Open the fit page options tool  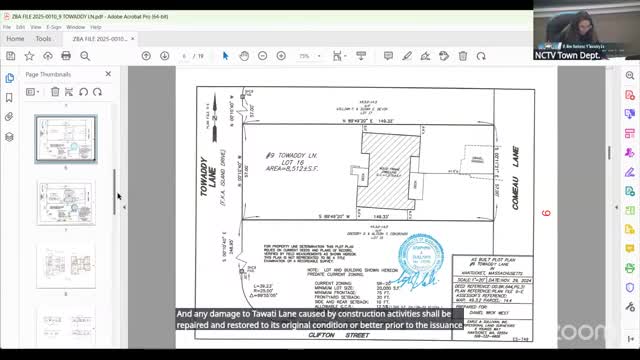point(338,56)
